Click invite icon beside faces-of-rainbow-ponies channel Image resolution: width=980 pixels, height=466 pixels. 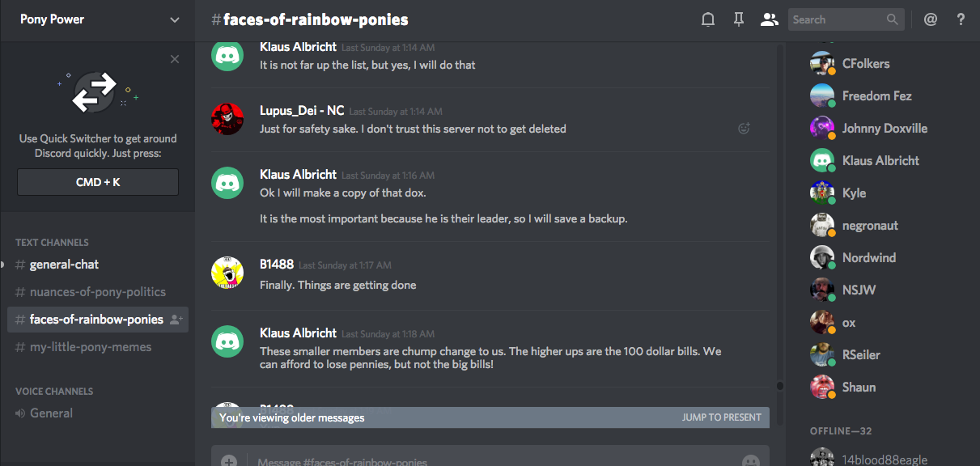pos(176,320)
